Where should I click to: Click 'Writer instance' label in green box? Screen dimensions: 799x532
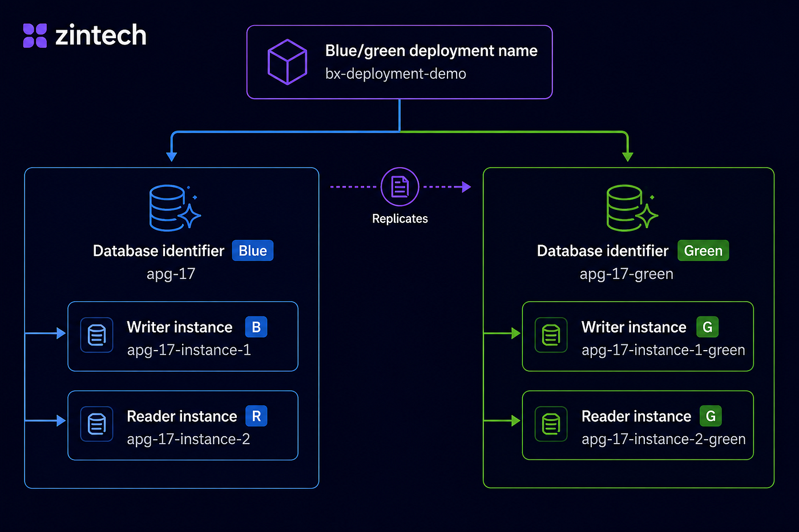pos(634,327)
